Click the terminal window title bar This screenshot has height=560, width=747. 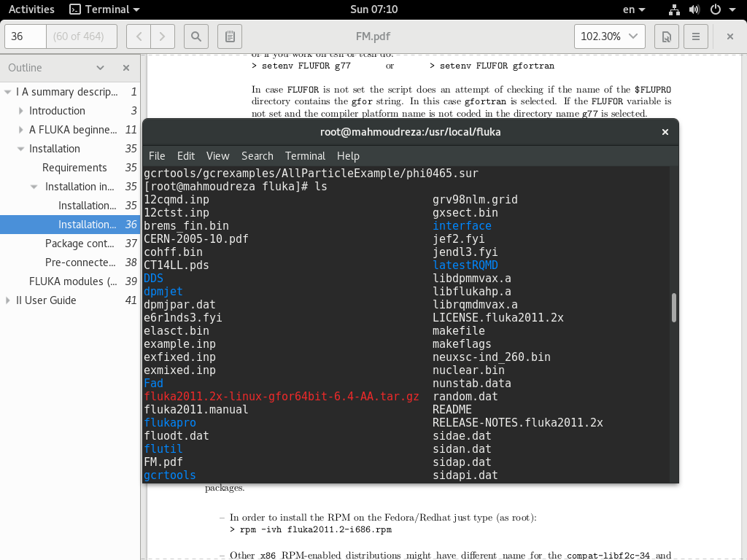(x=410, y=132)
